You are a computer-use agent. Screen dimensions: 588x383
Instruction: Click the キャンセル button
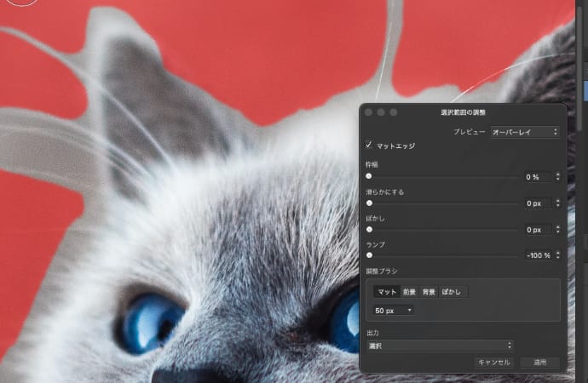pyautogui.click(x=493, y=363)
